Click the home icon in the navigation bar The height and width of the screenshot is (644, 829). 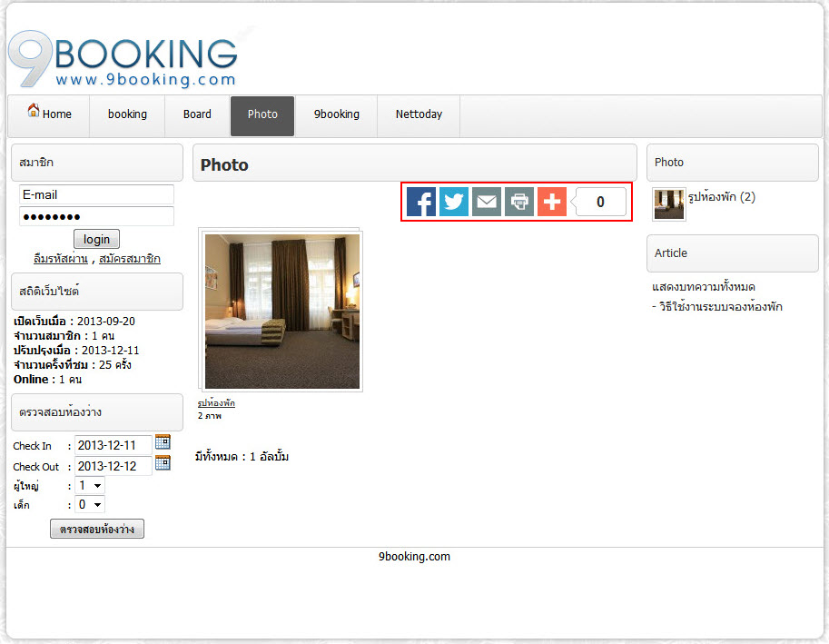34,110
